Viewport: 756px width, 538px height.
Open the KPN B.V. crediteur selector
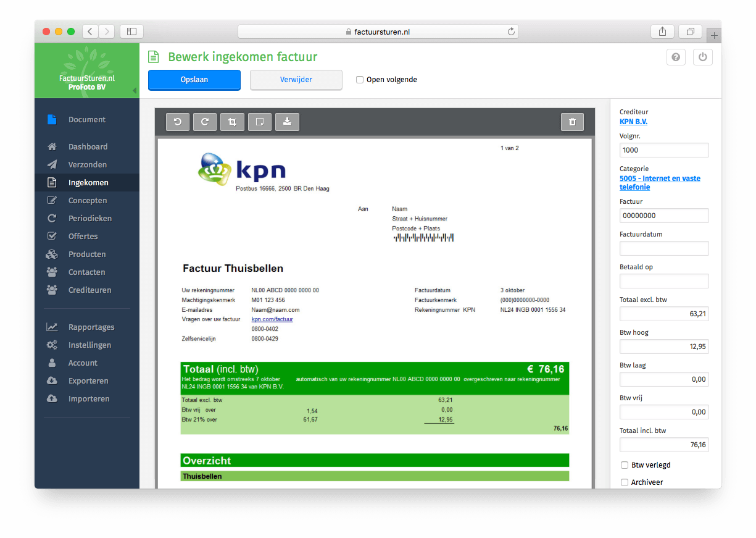[633, 122]
